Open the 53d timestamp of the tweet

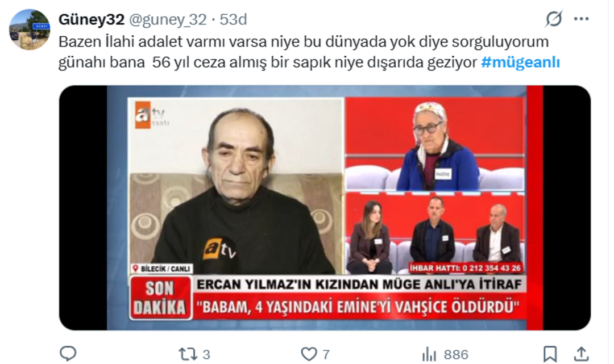pos(234,19)
